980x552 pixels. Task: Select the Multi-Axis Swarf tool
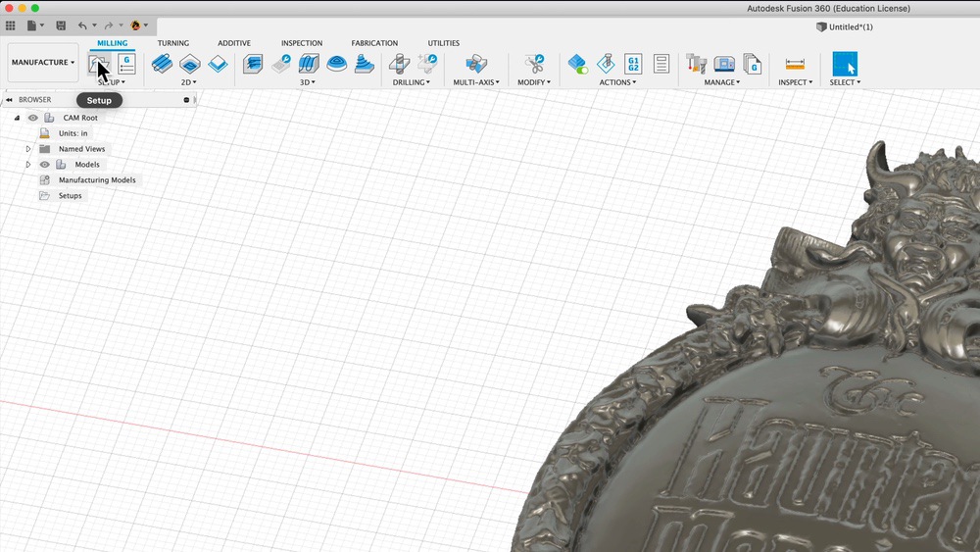pyautogui.click(x=476, y=64)
